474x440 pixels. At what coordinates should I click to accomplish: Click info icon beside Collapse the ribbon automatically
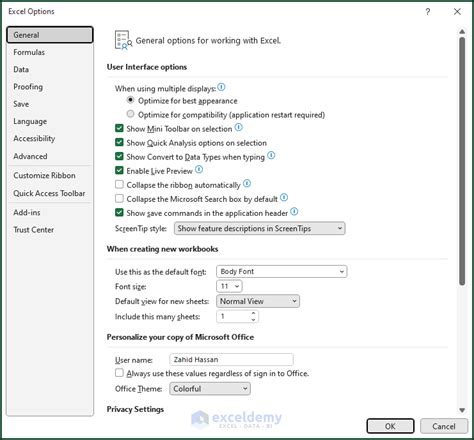click(247, 183)
